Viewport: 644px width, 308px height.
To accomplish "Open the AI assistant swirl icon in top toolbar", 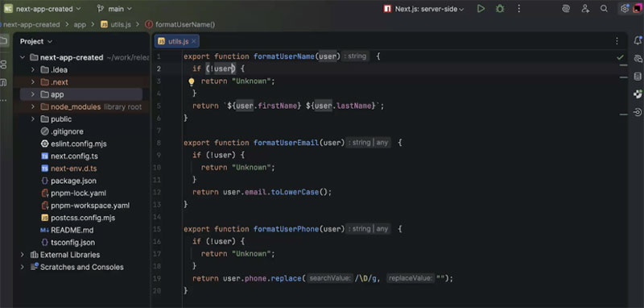I will point(566,9).
